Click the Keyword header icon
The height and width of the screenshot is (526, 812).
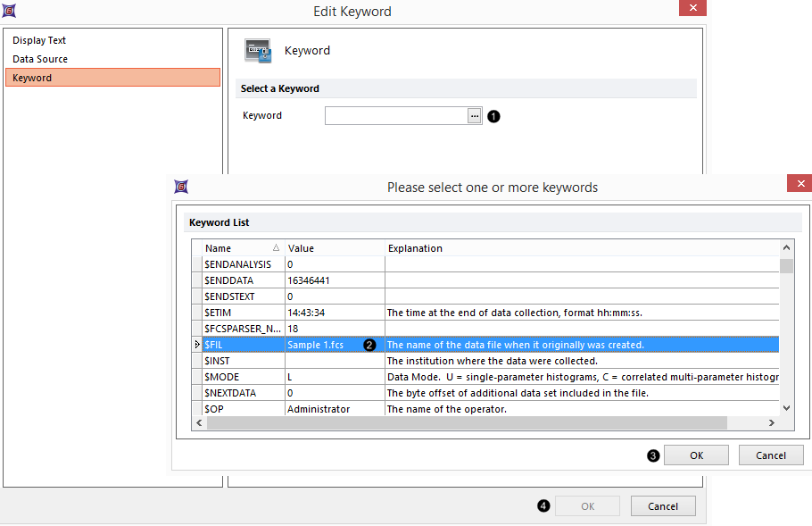pos(258,51)
